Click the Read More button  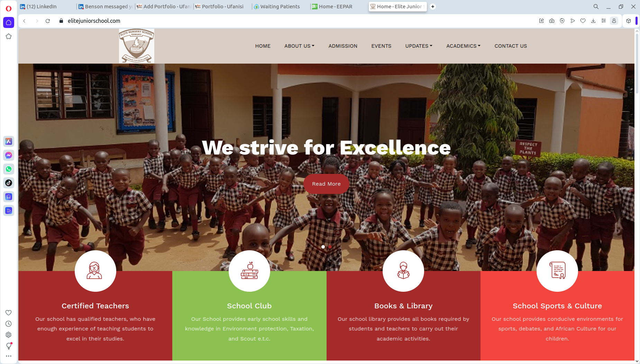(x=326, y=184)
